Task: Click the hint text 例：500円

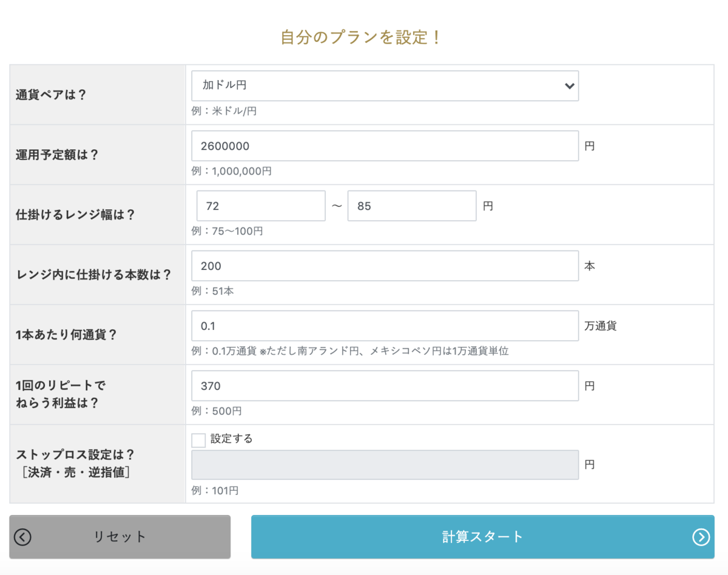Action: 217,411
